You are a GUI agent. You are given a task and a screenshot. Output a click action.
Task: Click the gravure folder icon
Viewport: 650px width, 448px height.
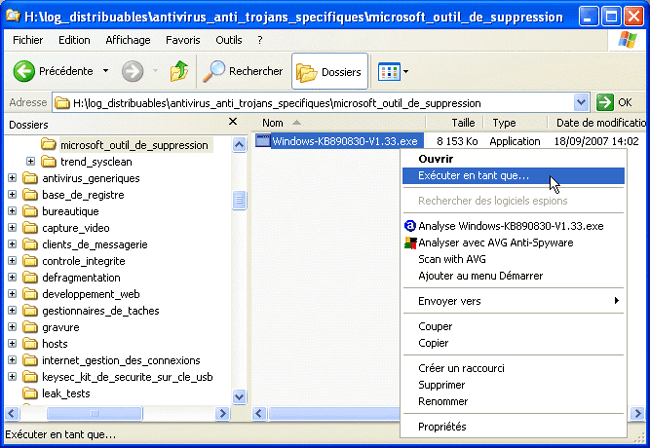(30, 327)
